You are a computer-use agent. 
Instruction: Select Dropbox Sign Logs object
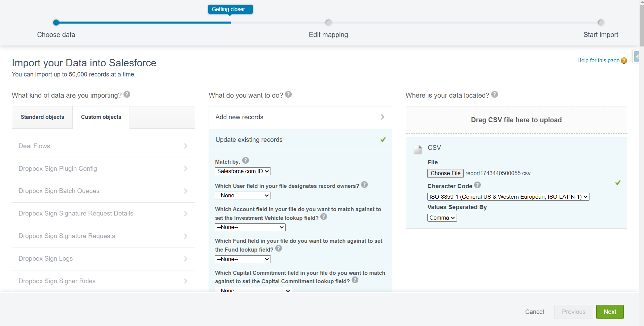pyautogui.click(x=103, y=259)
